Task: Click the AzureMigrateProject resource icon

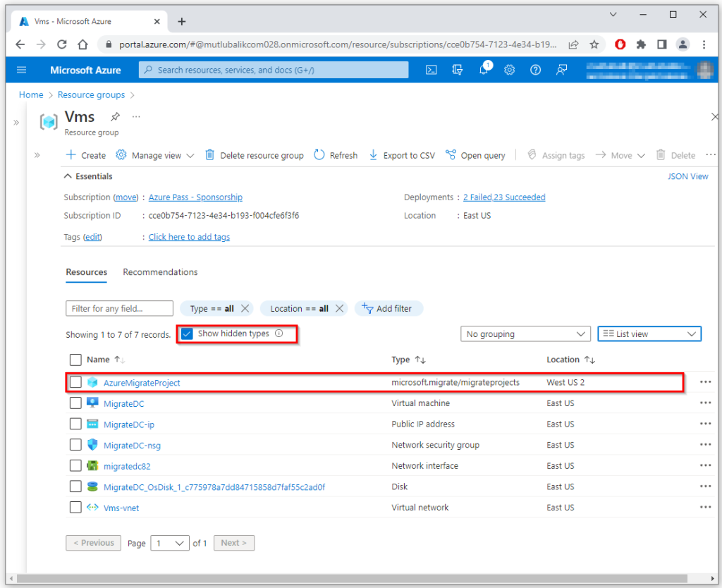Action: tap(92, 382)
